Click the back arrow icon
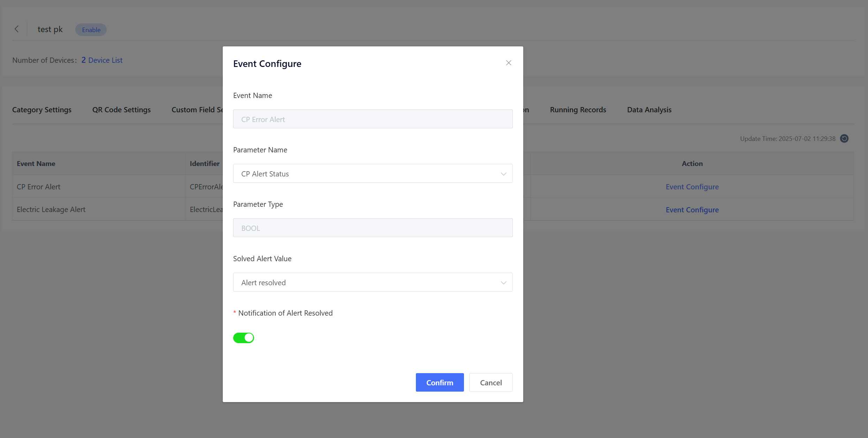 (16, 29)
